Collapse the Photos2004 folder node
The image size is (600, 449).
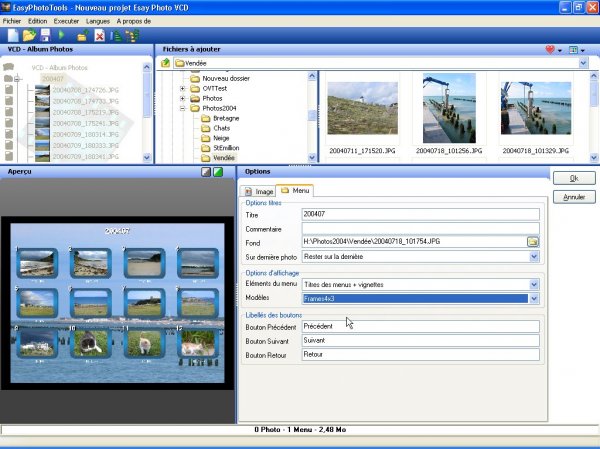[183, 109]
